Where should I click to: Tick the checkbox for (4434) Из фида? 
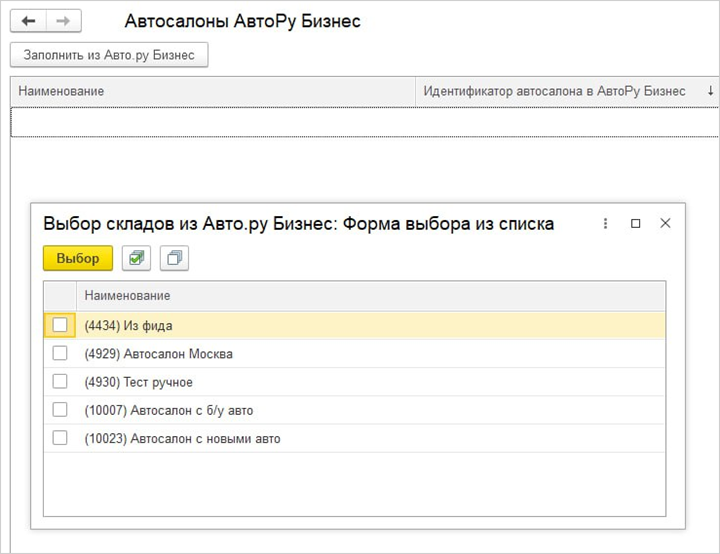[x=60, y=325]
